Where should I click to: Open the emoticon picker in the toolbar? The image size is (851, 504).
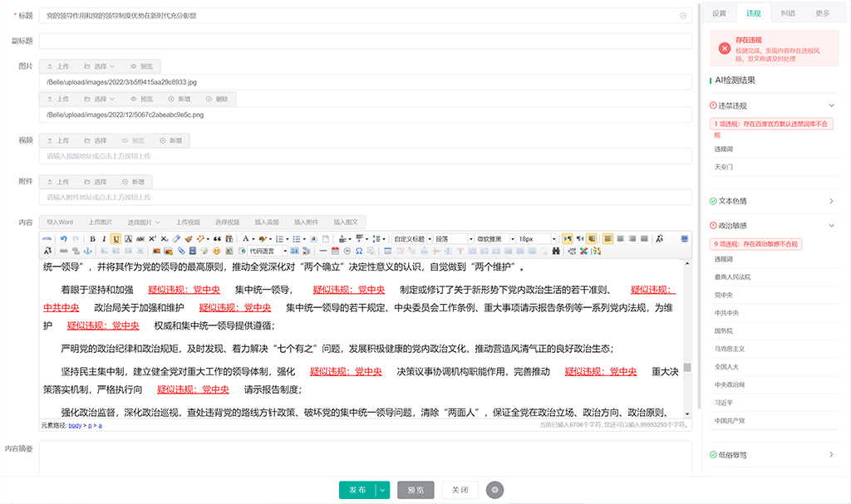pyautogui.click(x=217, y=251)
